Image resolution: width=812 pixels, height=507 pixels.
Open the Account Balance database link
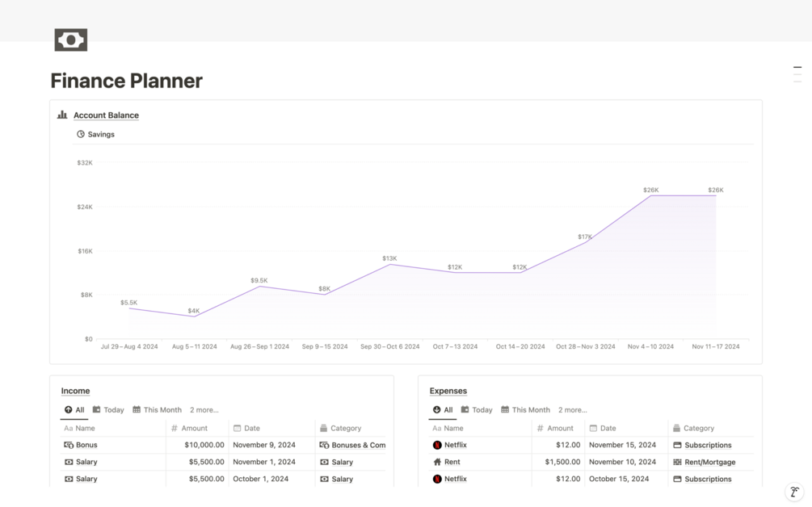tap(106, 115)
